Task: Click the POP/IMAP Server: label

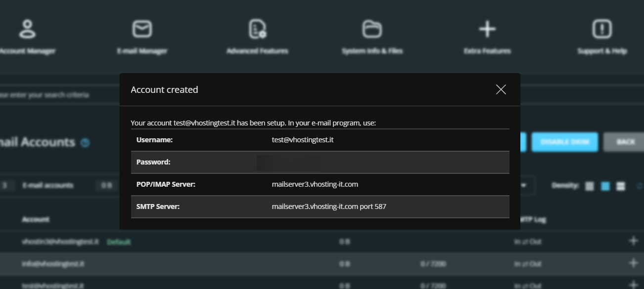Action: [x=166, y=184]
